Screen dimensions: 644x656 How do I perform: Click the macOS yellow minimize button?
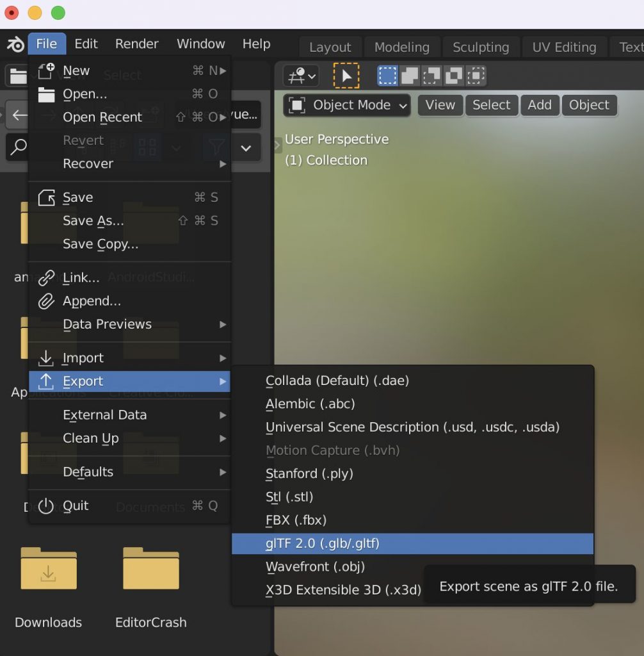click(35, 13)
